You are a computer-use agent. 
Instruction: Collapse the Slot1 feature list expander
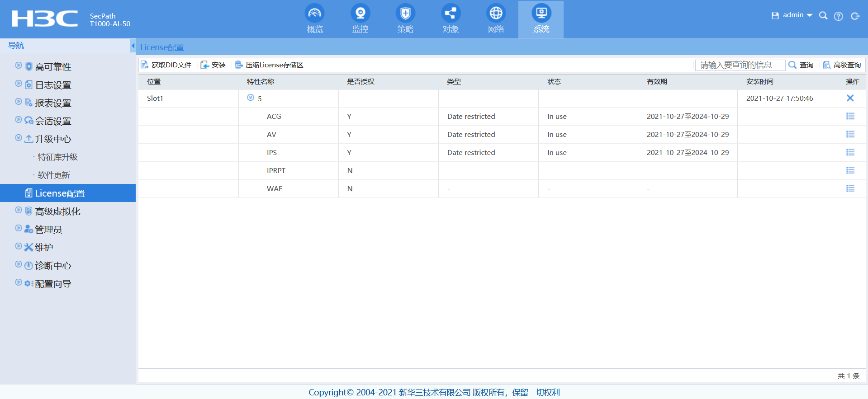[251, 98]
